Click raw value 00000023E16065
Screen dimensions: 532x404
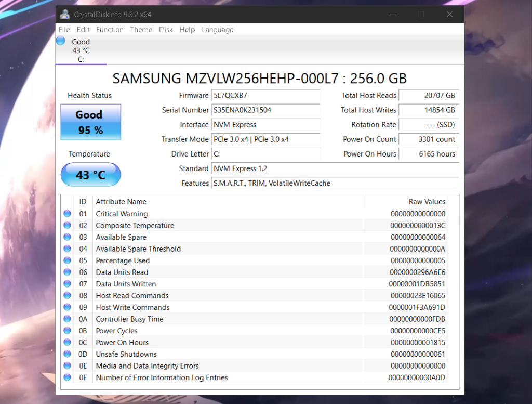tap(418, 296)
